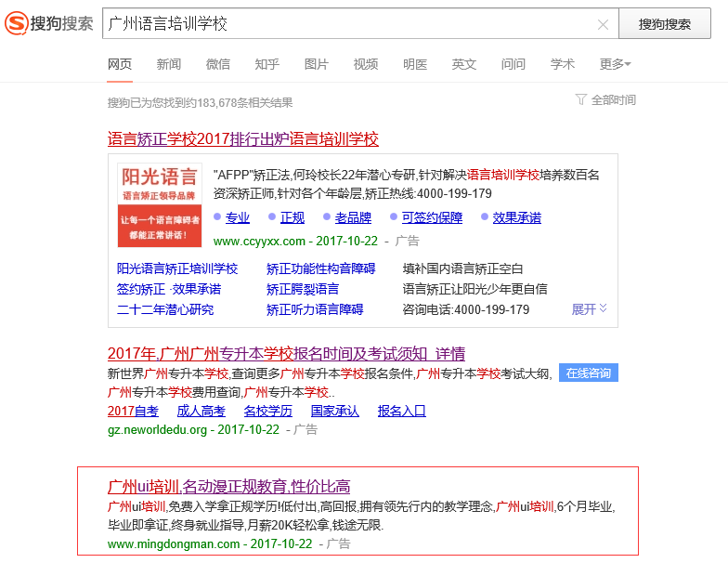Open the 广州ui培训 名动漫 result link
The width and height of the screenshot is (728, 563).
coord(228,487)
